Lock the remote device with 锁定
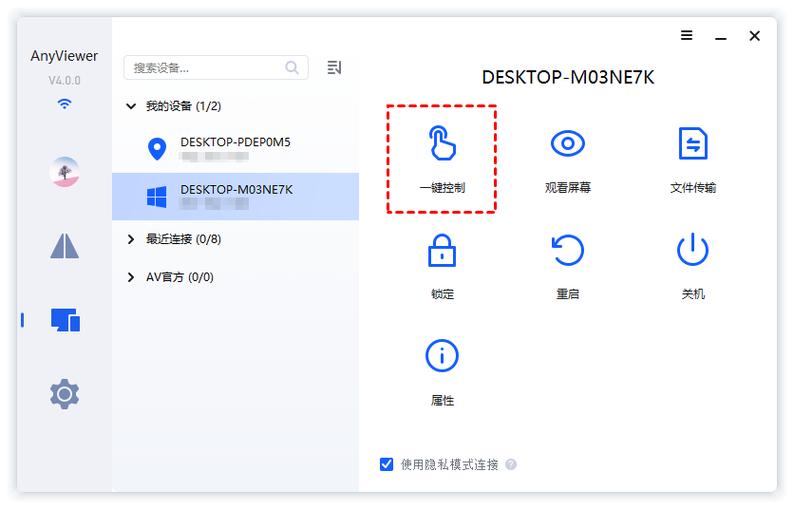Image resolution: width=794 pixels, height=509 pixels. [x=442, y=250]
